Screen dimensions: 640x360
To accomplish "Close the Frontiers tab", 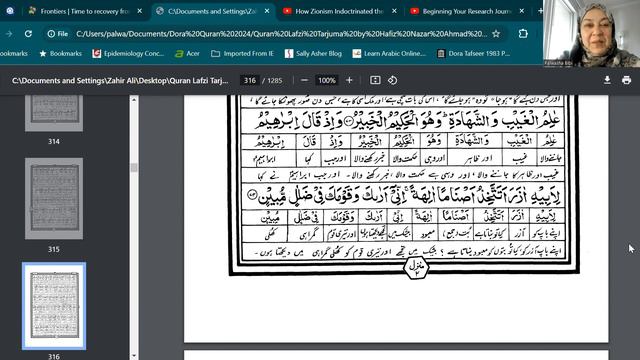I will tap(140, 11).
